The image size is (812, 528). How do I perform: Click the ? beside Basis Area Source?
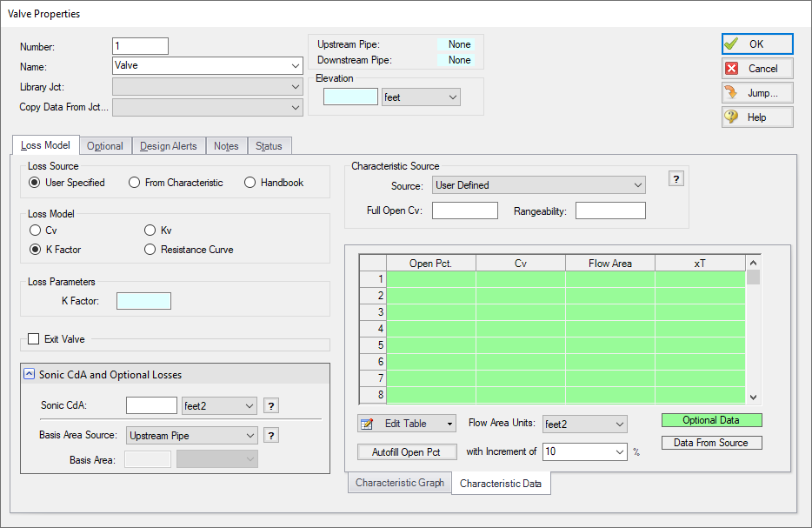[x=270, y=435]
